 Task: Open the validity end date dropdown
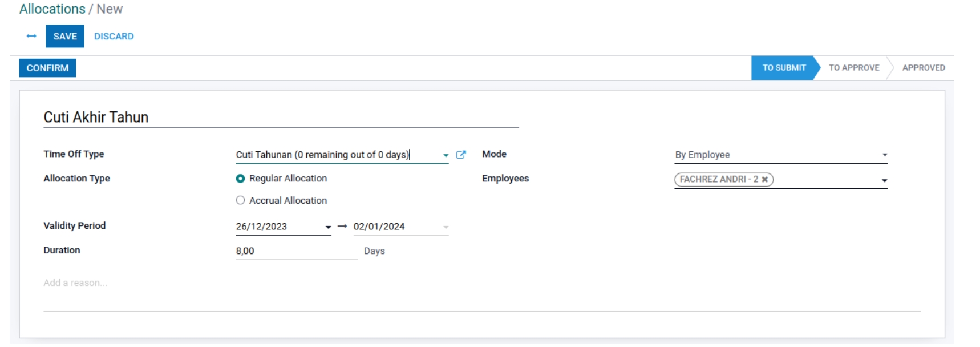click(x=446, y=227)
